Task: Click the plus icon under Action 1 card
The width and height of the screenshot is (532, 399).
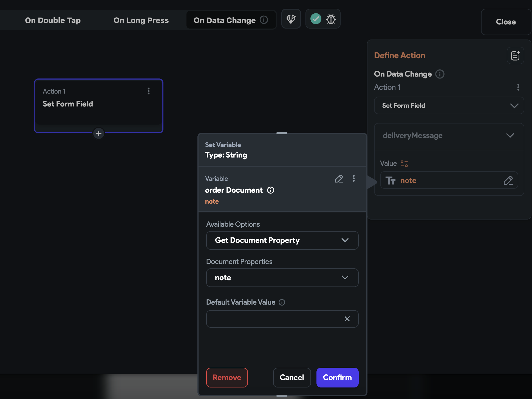Action: (99, 133)
